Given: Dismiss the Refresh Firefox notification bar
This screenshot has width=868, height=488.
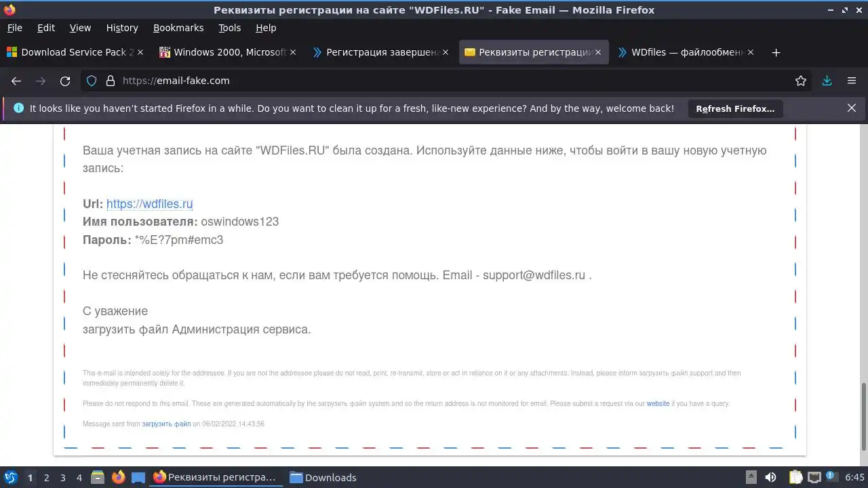Looking at the screenshot, I should tap(852, 108).
